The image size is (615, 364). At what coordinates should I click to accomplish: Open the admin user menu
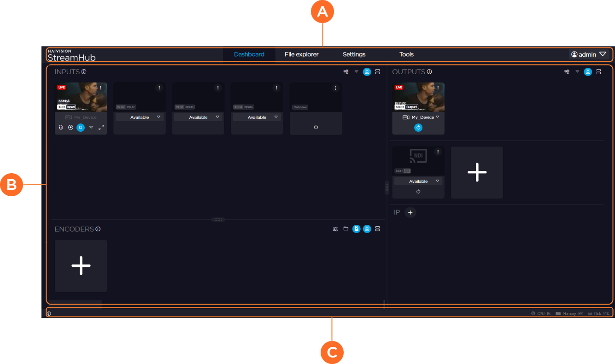(589, 54)
